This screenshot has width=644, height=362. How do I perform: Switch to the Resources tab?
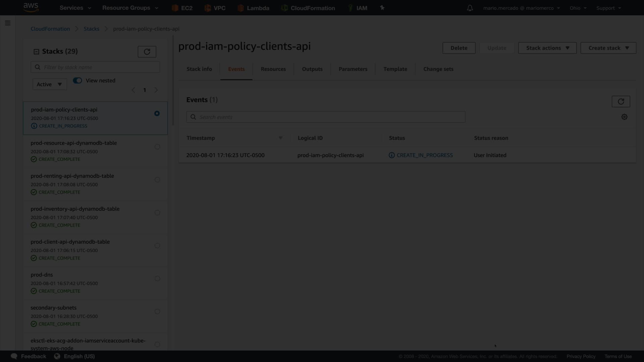[273, 69]
